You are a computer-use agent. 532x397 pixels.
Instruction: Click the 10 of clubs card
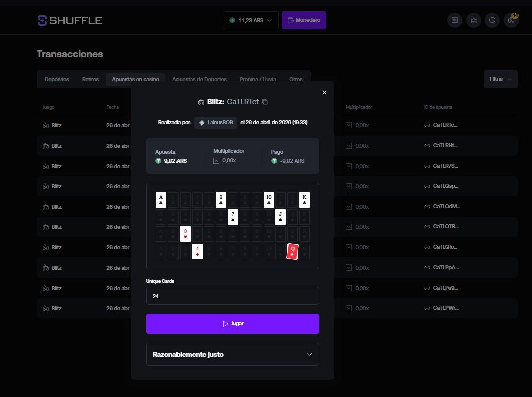point(269,200)
